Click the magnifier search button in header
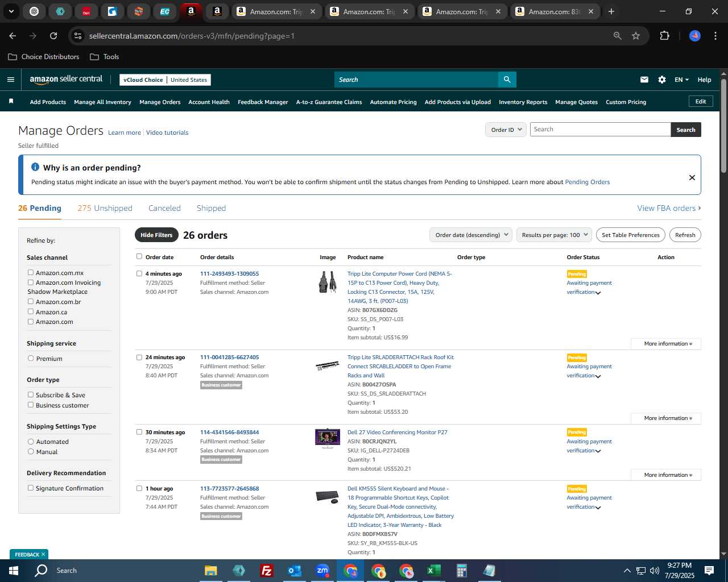728x582 pixels. pos(507,80)
